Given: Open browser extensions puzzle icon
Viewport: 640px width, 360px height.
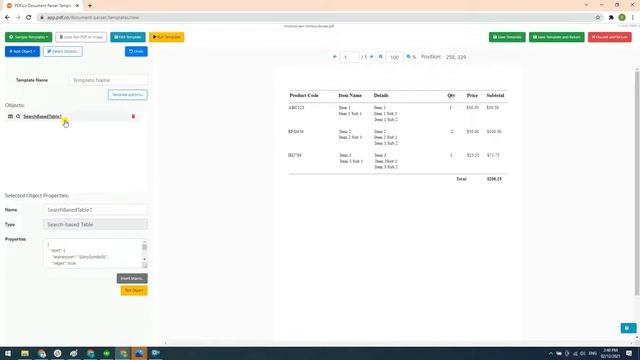Looking at the screenshot, I should click(x=611, y=18).
